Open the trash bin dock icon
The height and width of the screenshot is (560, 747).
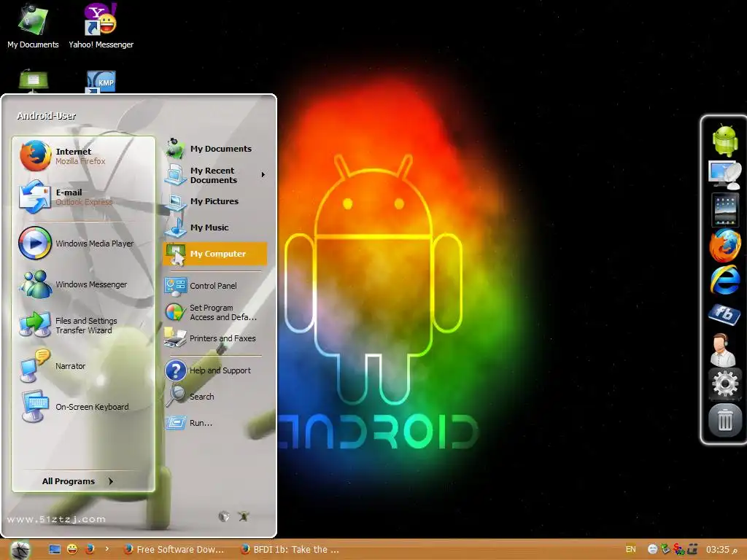point(724,420)
